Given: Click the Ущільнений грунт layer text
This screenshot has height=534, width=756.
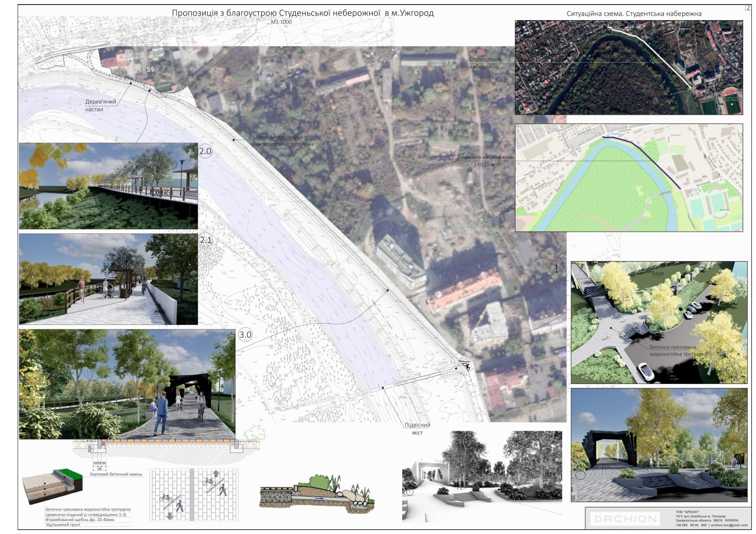Looking at the screenshot, I should pyautogui.click(x=63, y=525).
